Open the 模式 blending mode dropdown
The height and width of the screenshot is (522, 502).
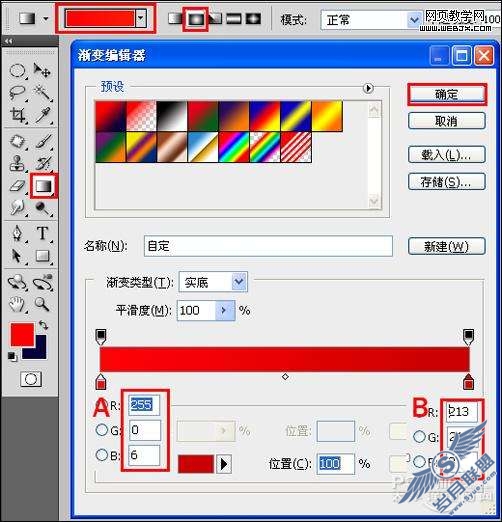414,20
